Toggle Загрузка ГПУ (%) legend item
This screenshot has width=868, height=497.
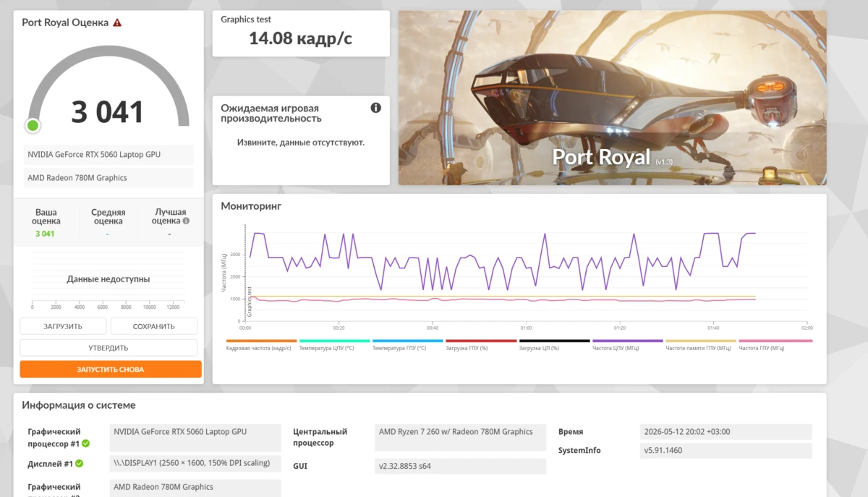coord(481,345)
